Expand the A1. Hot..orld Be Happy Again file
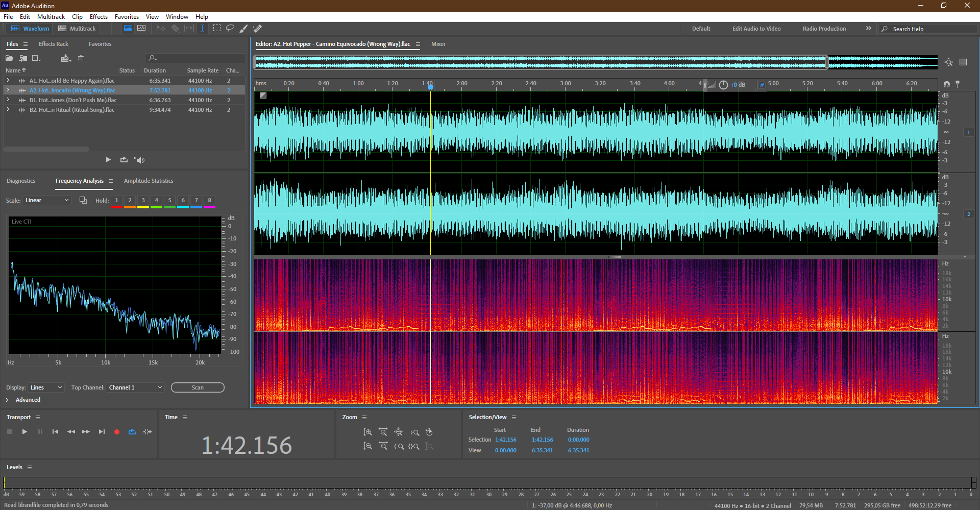The image size is (980, 510). click(8, 81)
